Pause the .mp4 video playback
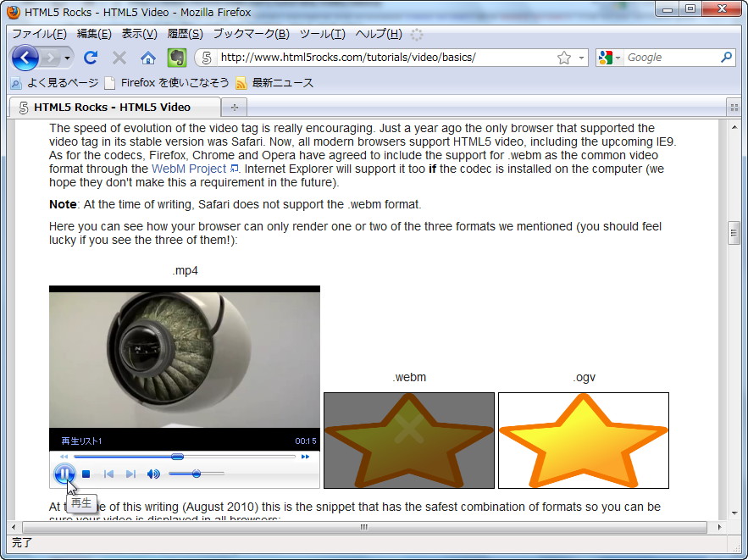The height and width of the screenshot is (560, 748). click(x=65, y=474)
